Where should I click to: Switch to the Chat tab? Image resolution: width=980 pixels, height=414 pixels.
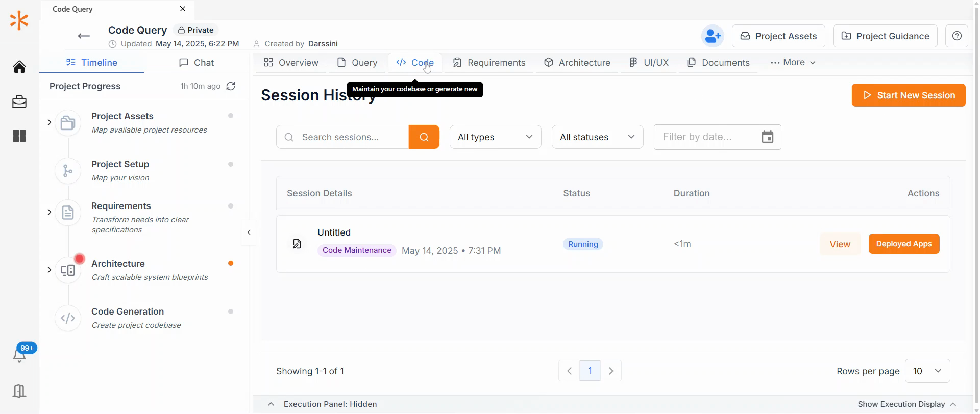197,63
